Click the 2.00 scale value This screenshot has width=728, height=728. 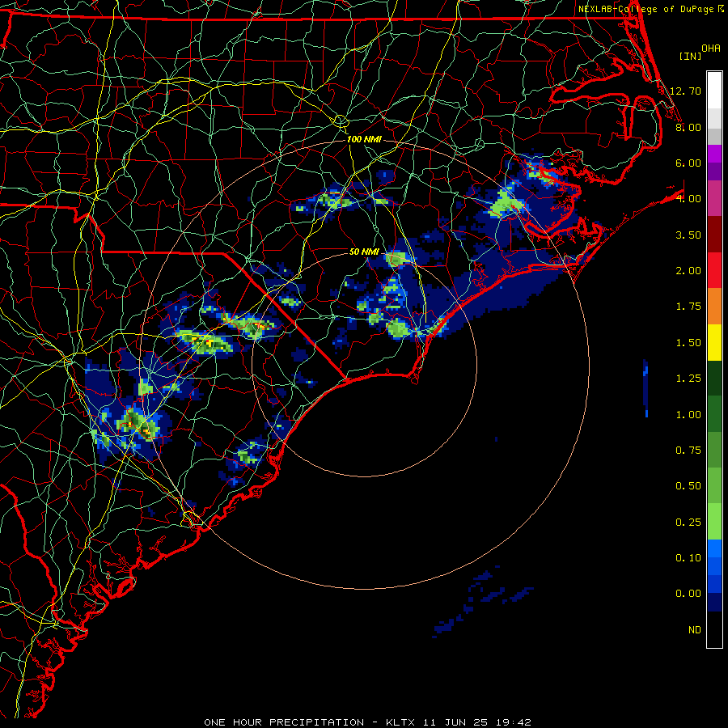(x=688, y=271)
